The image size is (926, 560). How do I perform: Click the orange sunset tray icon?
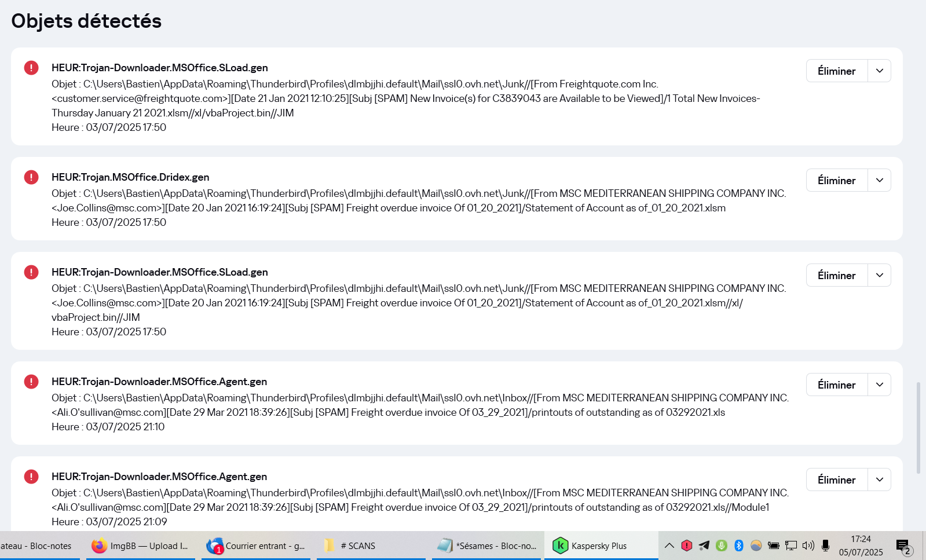coord(756,546)
